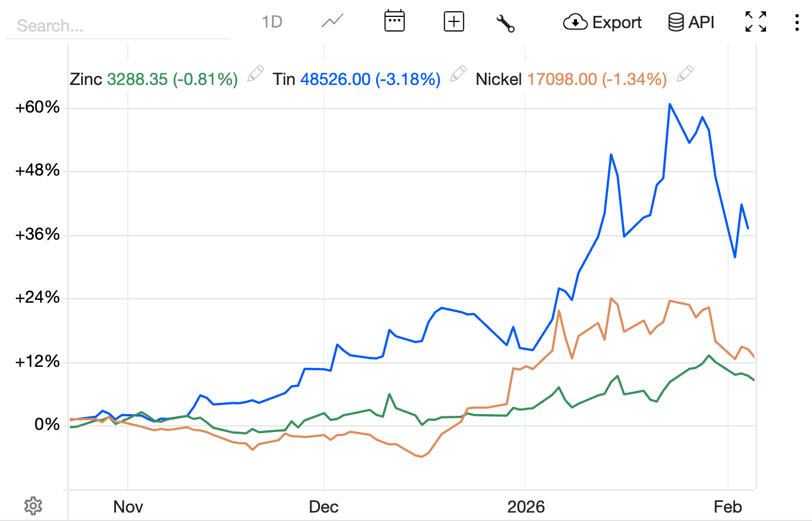Edit the Tin series pencil icon

tap(458, 74)
